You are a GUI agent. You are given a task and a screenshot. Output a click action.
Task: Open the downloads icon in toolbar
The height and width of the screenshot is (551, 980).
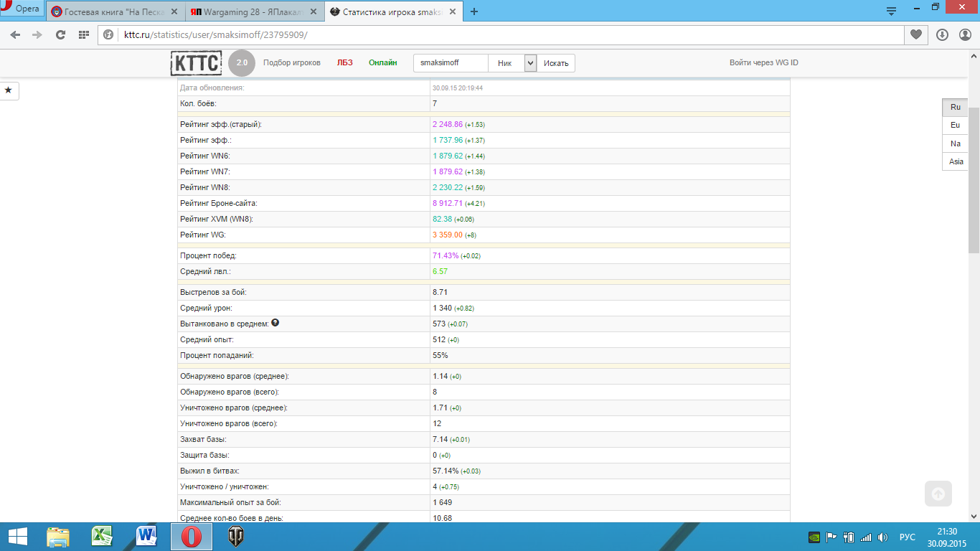[943, 34]
